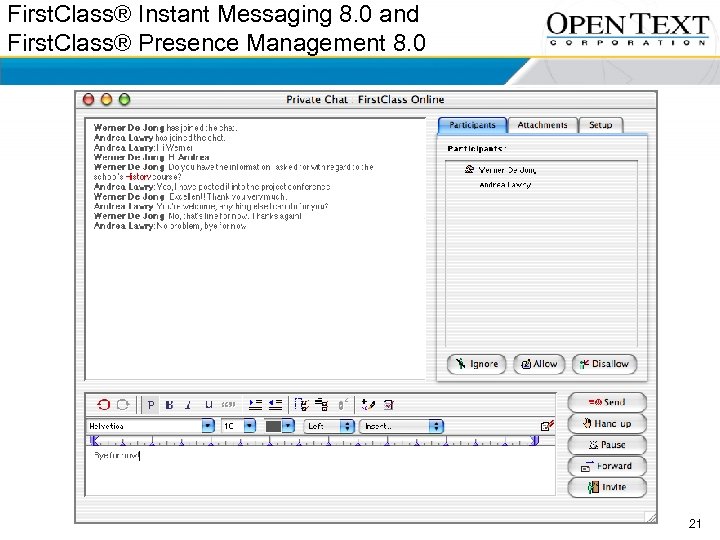Click the gray Redo arrow icon
Viewport: 720px width, 540px height.
point(123,405)
